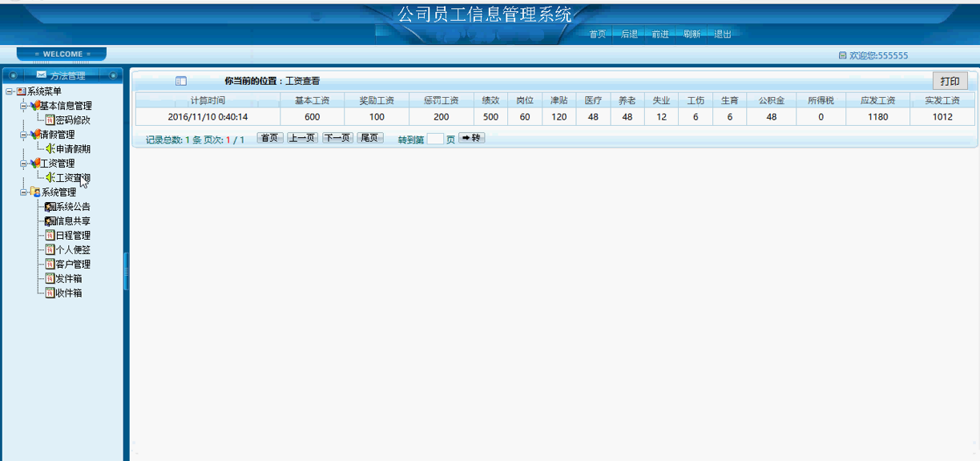This screenshot has height=461, width=980.
Task: Click the 公积金 column header
Action: click(772, 100)
